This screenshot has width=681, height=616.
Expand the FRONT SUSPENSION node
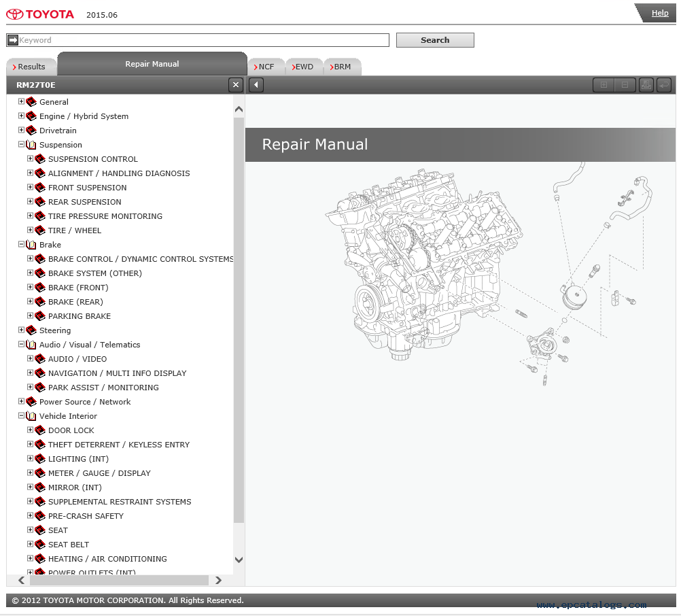(x=30, y=187)
